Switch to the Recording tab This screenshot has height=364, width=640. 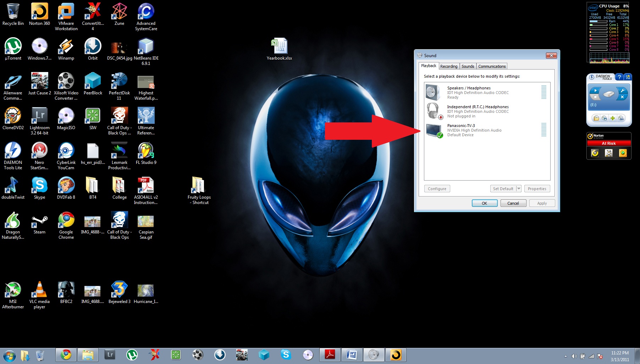pyautogui.click(x=449, y=66)
